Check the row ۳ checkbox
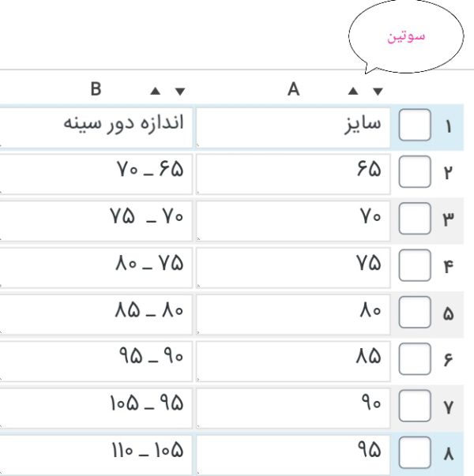This screenshot has height=476, width=474. coord(416,218)
